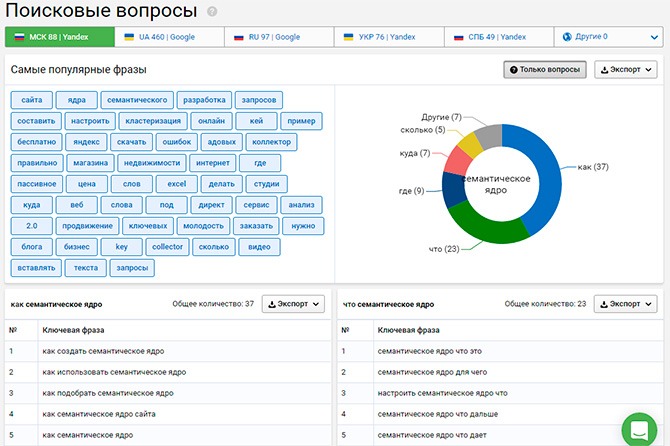Image resolution: width=670 pixels, height=446 pixels.
Task: Select row семантическое ядро что дальше
Action: coord(500,414)
